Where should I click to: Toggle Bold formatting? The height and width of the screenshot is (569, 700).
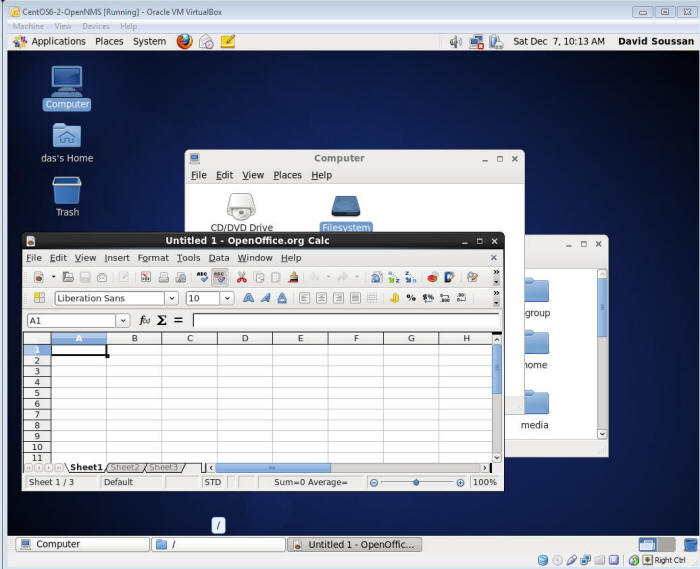(248, 298)
